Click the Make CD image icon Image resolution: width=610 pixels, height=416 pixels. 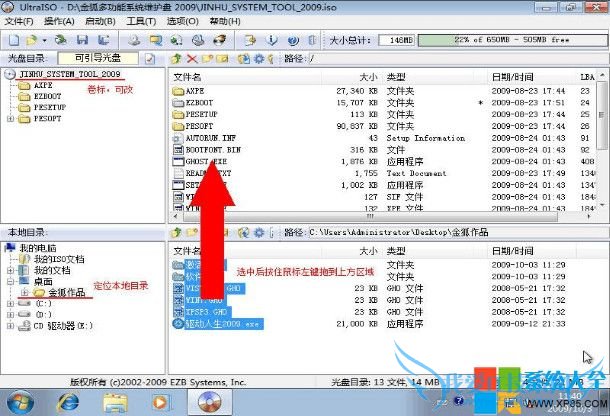134,40
